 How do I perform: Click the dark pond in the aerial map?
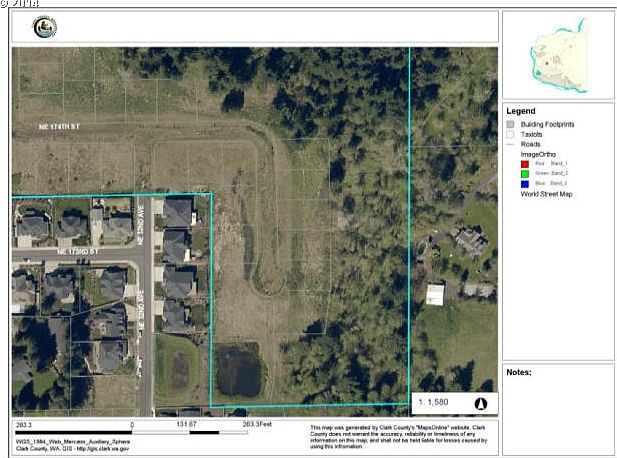pos(238,371)
